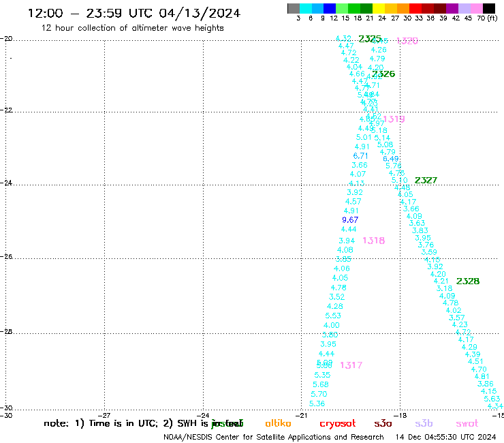504x443 pixels.
Task: Click the 'altika' satellite legend label
Action: pyautogui.click(x=278, y=423)
